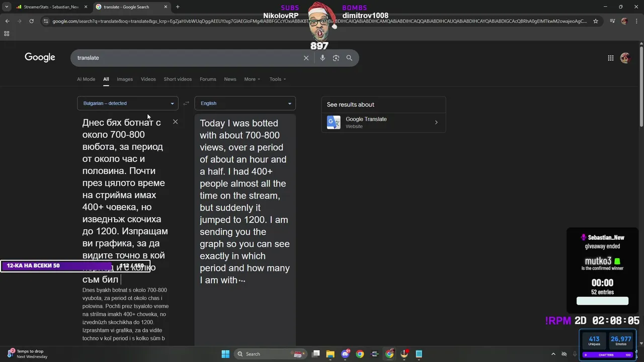The height and width of the screenshot is (362, 644).
Task: Open the Chrome profile avatar
Action: coord(624,21)
